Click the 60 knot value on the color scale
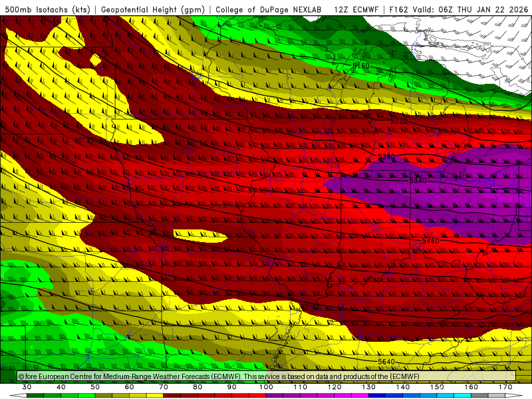The height and width of the screenshot is (399, 532). [129, 387]
